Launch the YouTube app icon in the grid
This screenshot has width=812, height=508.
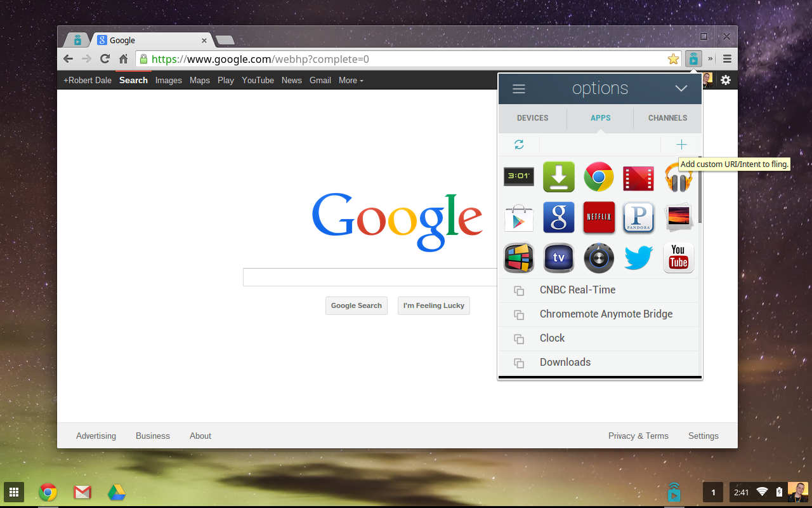tap(678, 258)
